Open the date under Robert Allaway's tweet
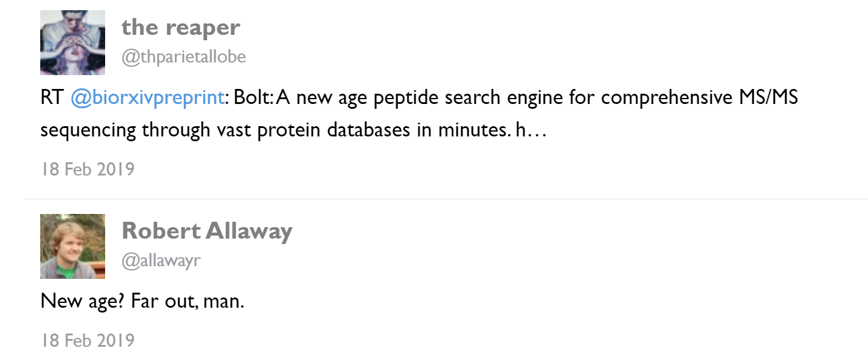Image resolution: width=868 pixels, height=360 pixels. [x=88, y=340]
